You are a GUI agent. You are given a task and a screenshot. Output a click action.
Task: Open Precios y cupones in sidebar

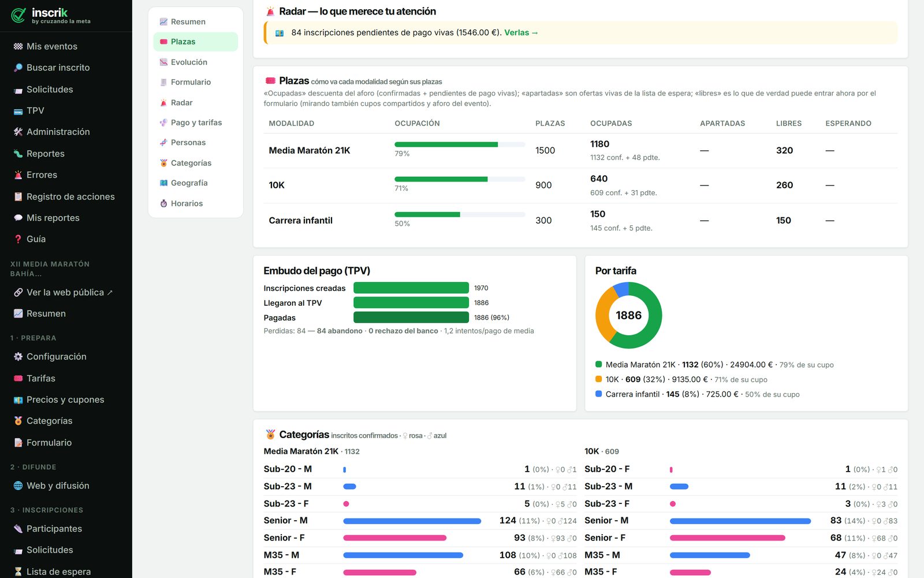click(x=66, y=399)
